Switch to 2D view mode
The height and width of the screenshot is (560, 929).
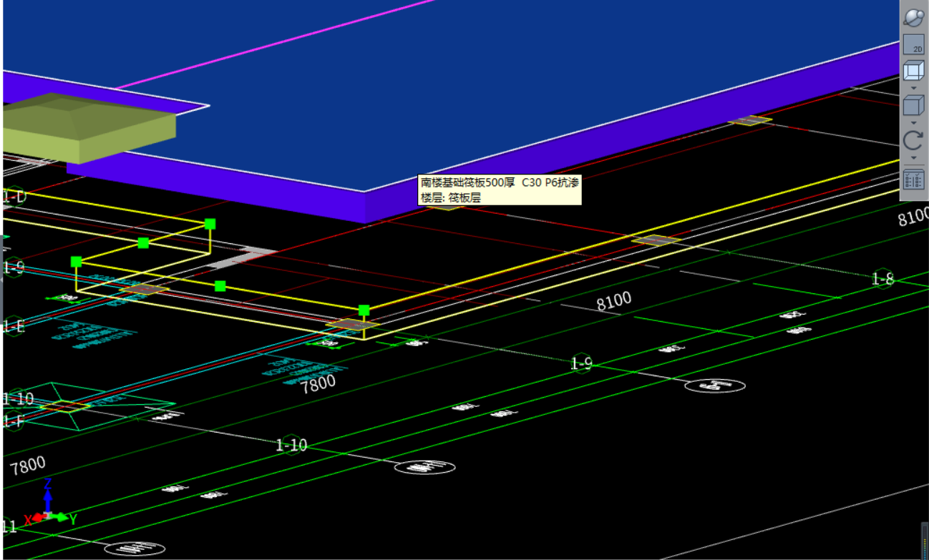(913, 44)
